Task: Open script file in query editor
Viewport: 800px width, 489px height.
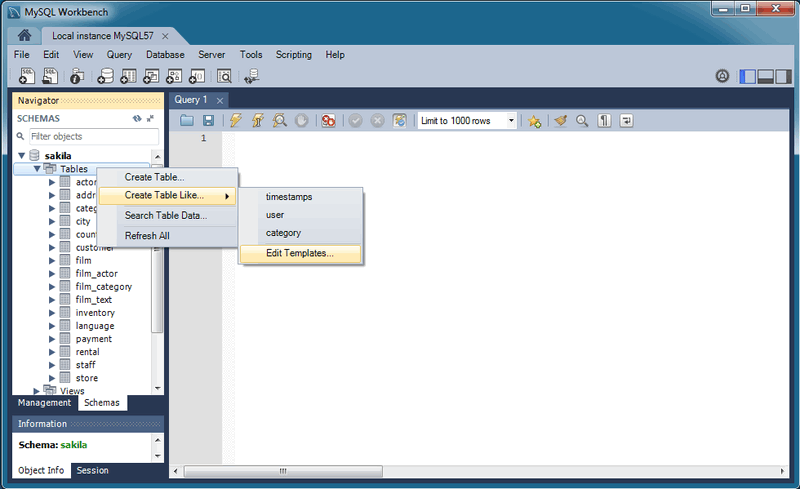Action: pos(187,120)
